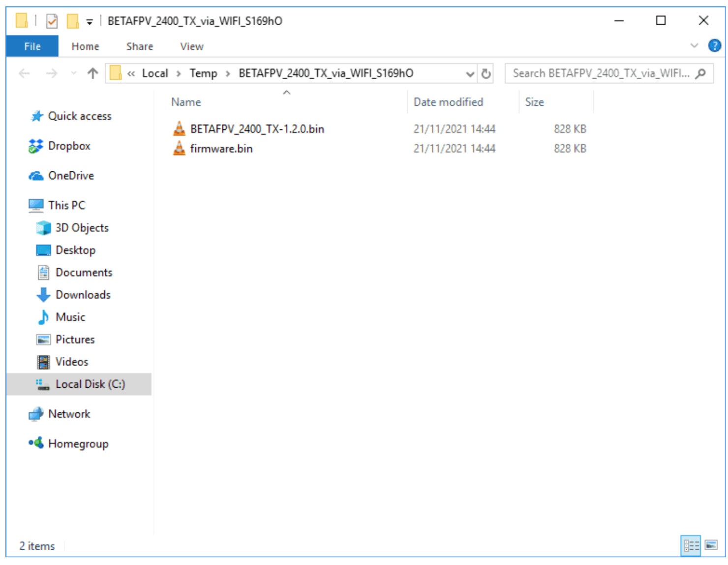Screen dimensions: 728x565
Task: Open the Pictures folder
Action: coord(75,340)
